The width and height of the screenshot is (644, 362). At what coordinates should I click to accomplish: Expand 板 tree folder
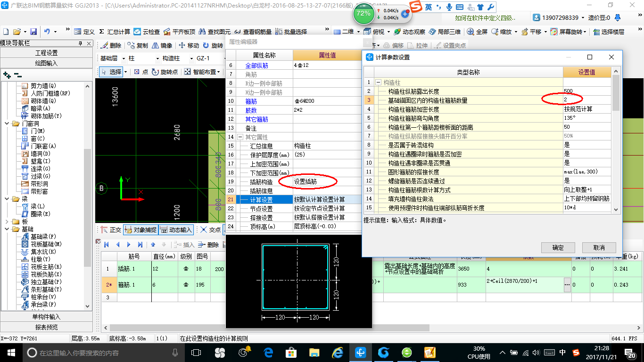[7, 222]
